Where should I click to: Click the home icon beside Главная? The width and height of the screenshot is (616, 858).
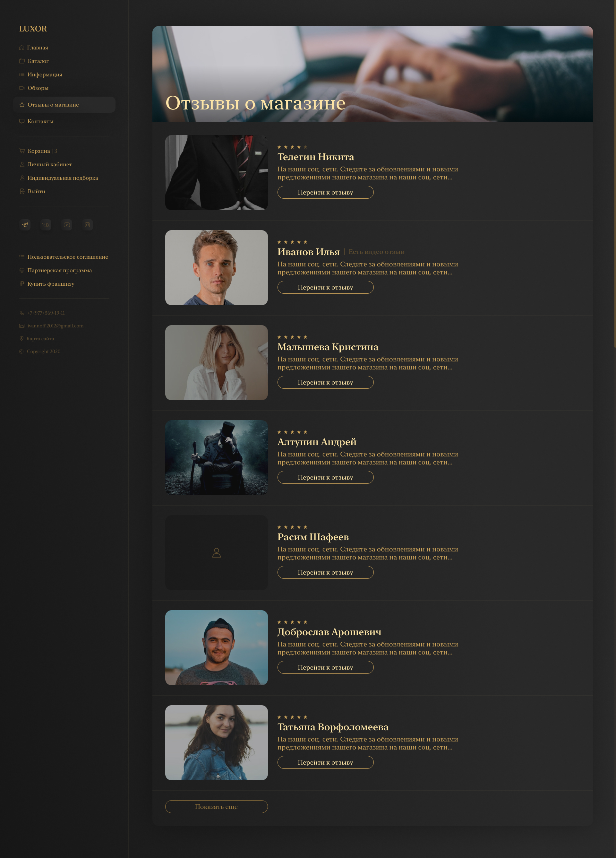click(21, 48)
